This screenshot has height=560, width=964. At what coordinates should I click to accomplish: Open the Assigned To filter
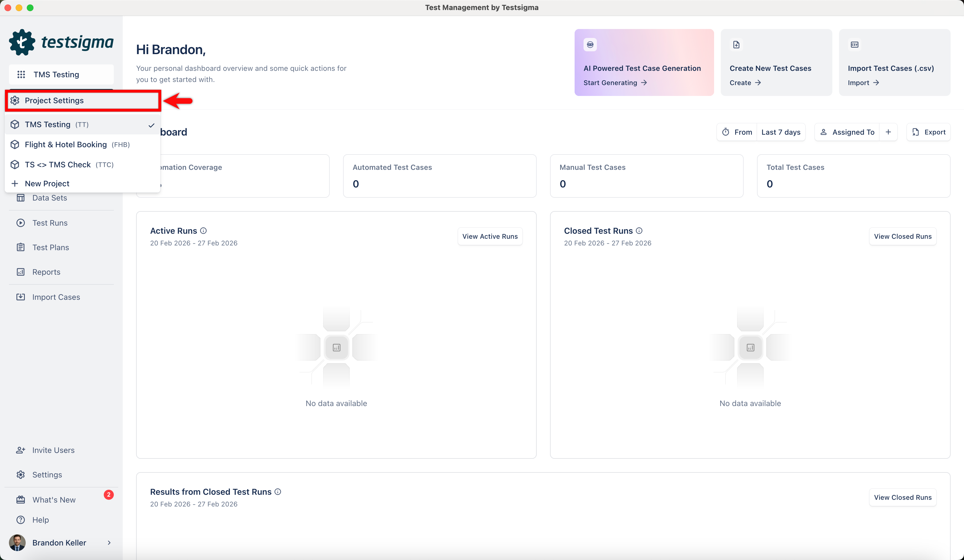(854, 132)
